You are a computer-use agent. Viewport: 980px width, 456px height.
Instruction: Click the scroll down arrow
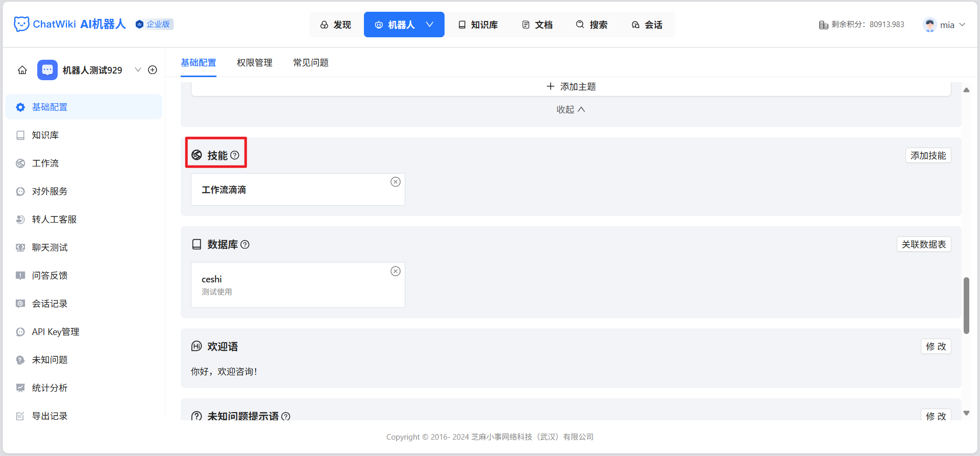(966, 413)
